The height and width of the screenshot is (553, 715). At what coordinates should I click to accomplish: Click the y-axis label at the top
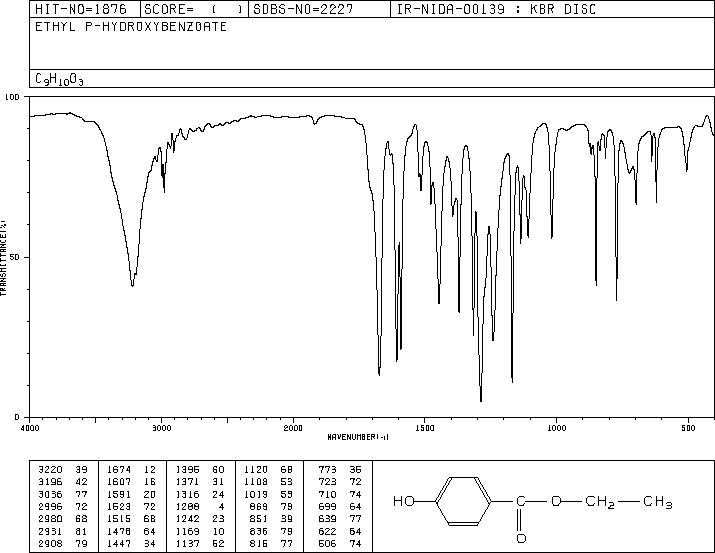[12, 97]
